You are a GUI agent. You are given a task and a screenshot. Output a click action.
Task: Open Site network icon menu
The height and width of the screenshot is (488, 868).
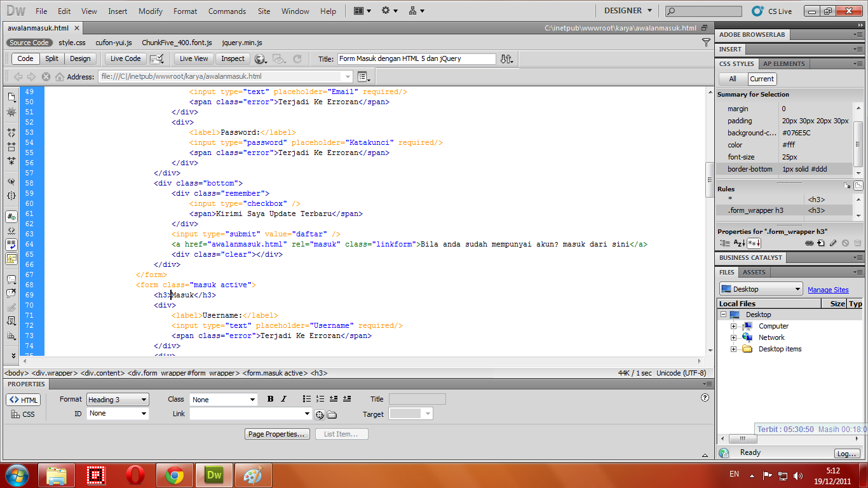pyautogui.click(x=416, y=11)
